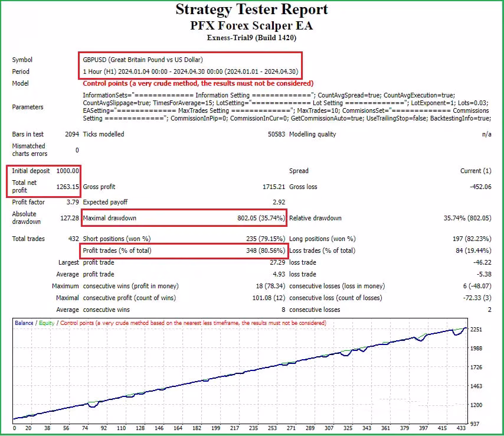504x436 pixels.
Task: Select the InformationSets parameters text block
Action: pos(287,107)
